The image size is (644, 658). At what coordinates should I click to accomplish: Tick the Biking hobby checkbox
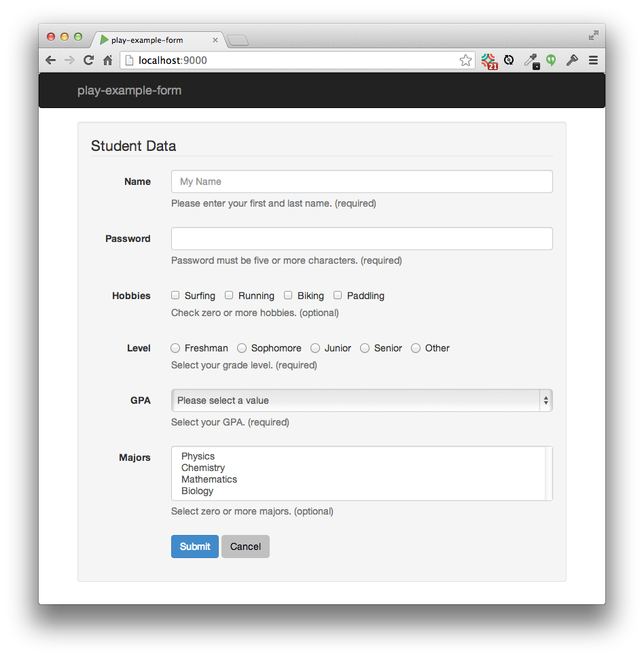coord(288,296)
